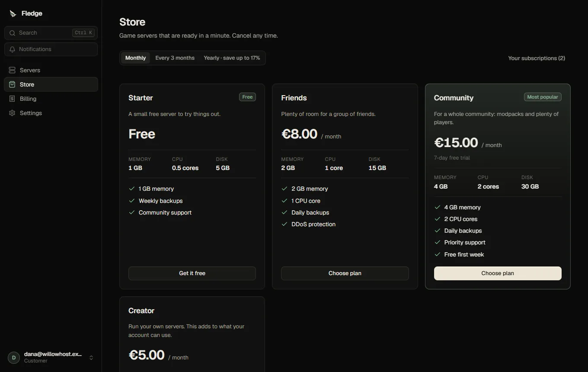Click the Creator plan title
588x372 pixels.
[141, 311]
